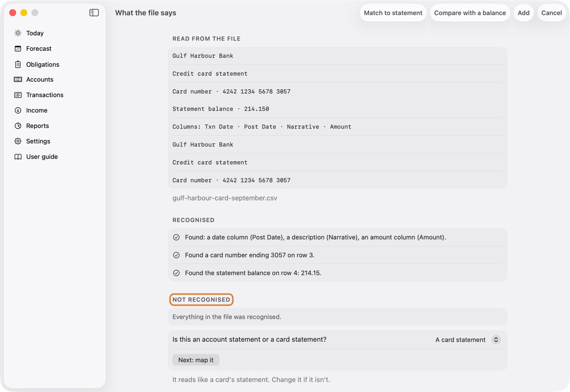The width and height of the screenshot is (570, 392).
Task: Click the Today sun icon
Action: (18, 33)
